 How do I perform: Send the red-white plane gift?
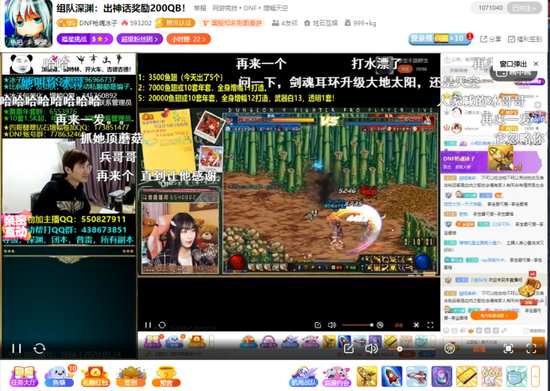click(417, 376)
